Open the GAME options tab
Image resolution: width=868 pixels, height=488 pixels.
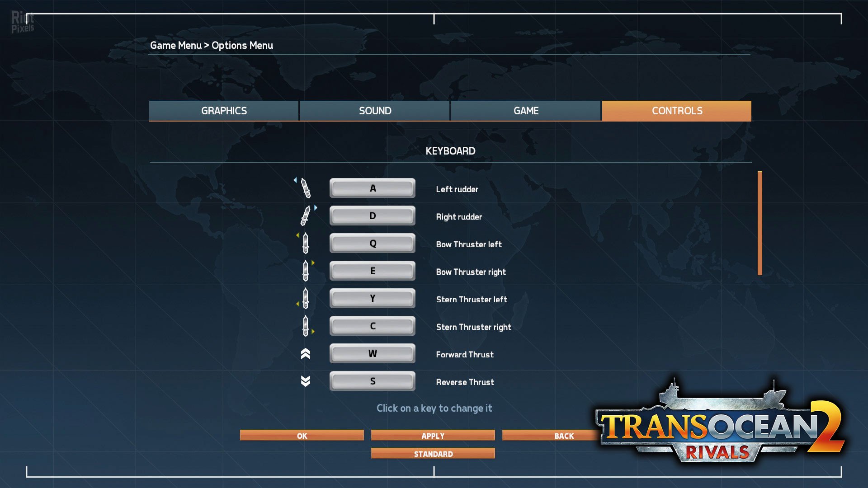525,111
